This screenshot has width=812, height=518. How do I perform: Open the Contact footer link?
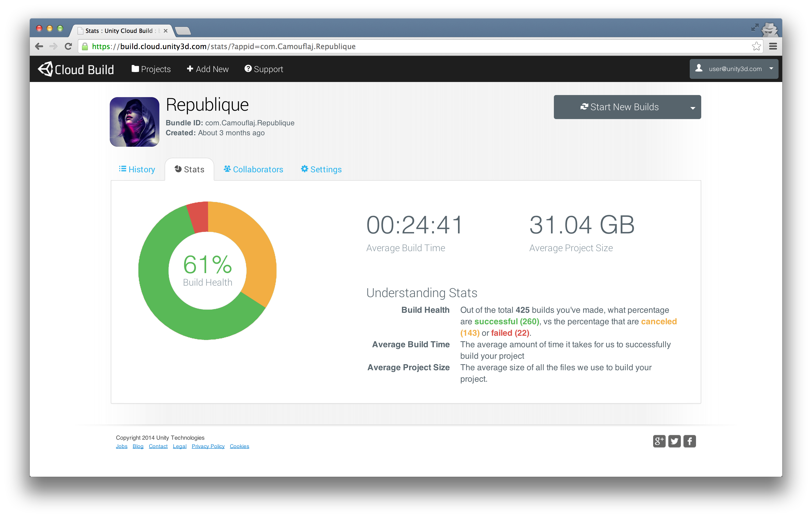click(158, 446)
